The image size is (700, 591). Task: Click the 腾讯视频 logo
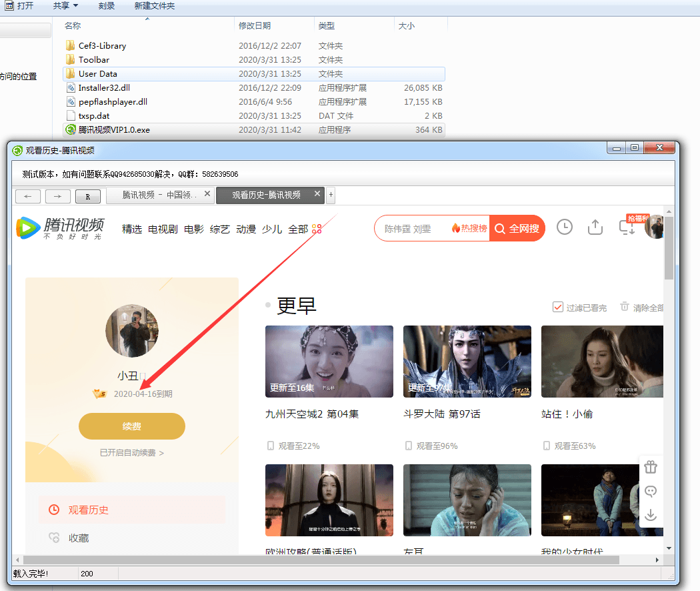click(60, 229)
